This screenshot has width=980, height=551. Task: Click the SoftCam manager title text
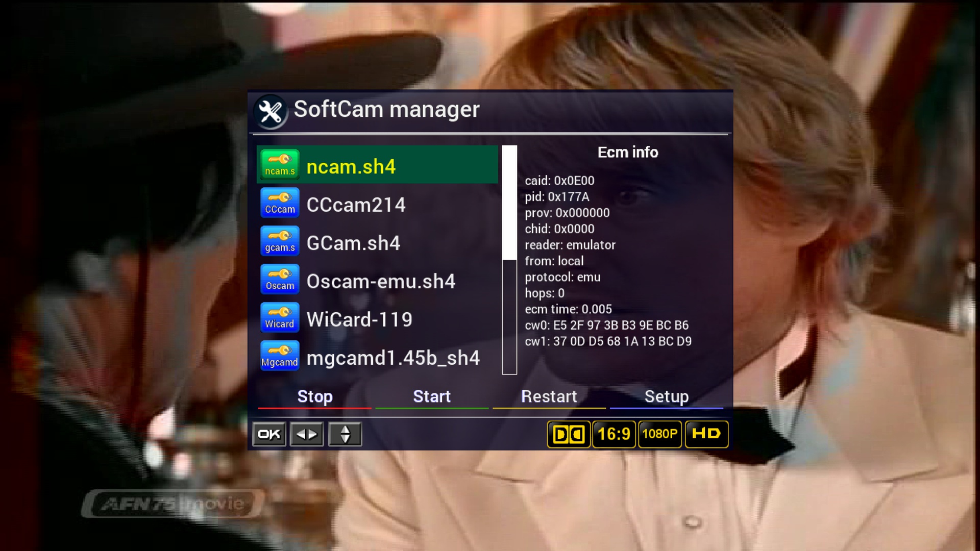pos(386,109)
